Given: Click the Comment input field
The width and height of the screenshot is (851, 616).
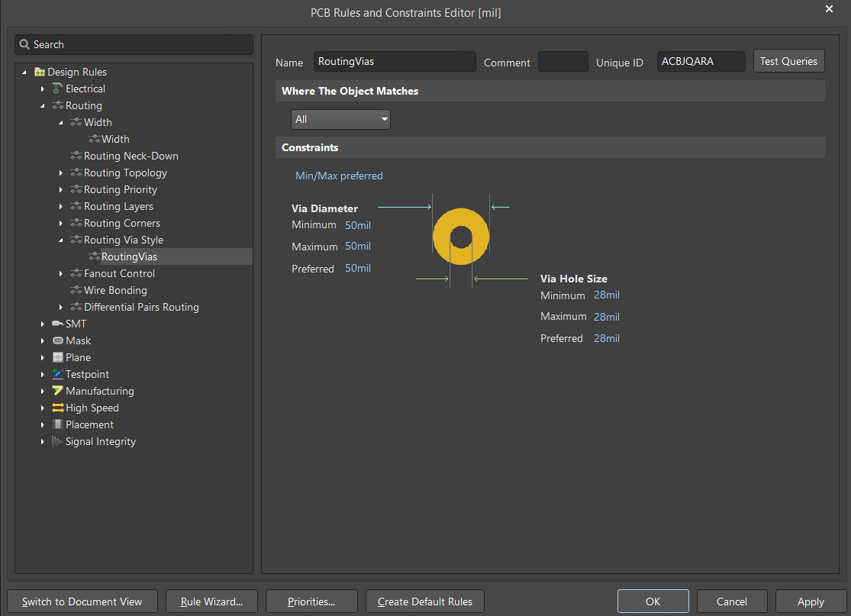Looking at the screenshot, I should [x=562, y=62].
